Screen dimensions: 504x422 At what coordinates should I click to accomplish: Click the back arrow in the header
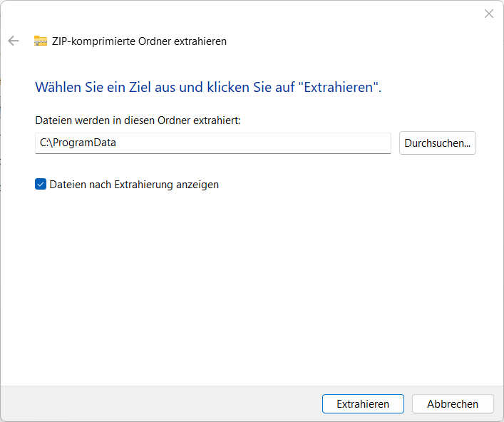[x=13, y=41]
